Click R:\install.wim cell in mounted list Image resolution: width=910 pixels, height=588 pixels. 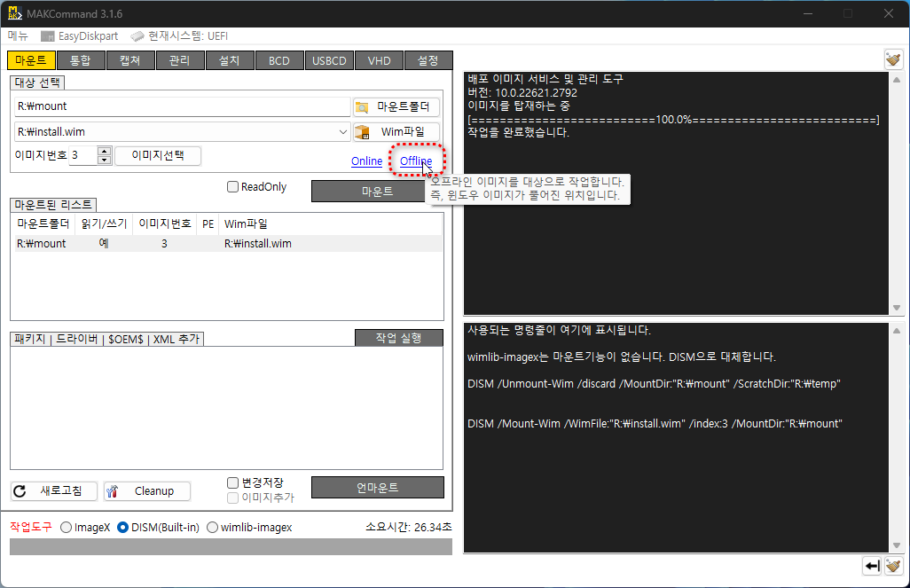pyautogui.click(x=258, y=244)
